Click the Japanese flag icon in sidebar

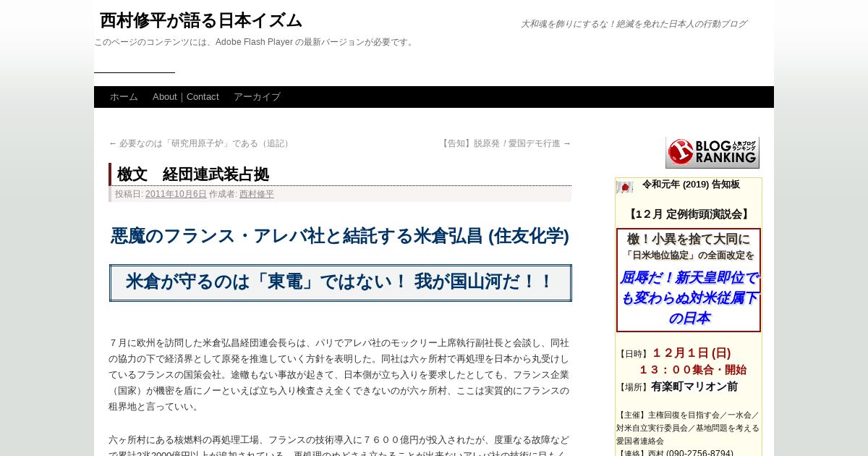pos(624,187)
